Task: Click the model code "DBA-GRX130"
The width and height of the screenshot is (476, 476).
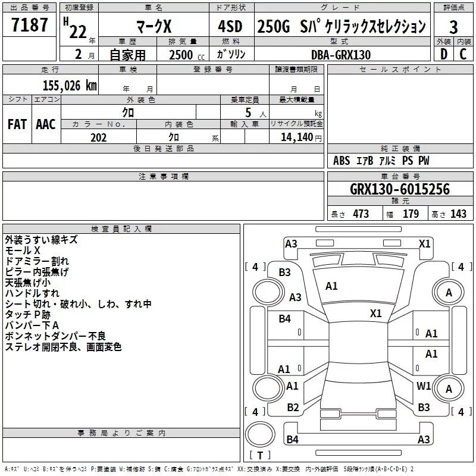Action: point(341,55)
